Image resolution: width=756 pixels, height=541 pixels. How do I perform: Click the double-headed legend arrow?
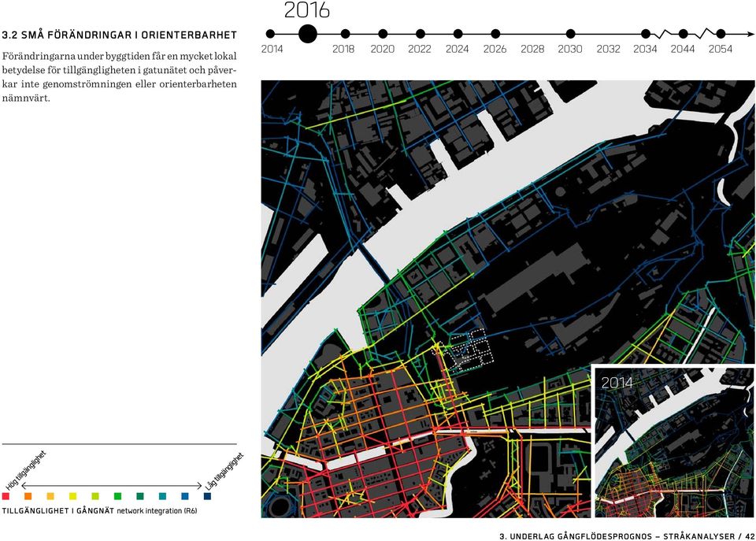112,486
